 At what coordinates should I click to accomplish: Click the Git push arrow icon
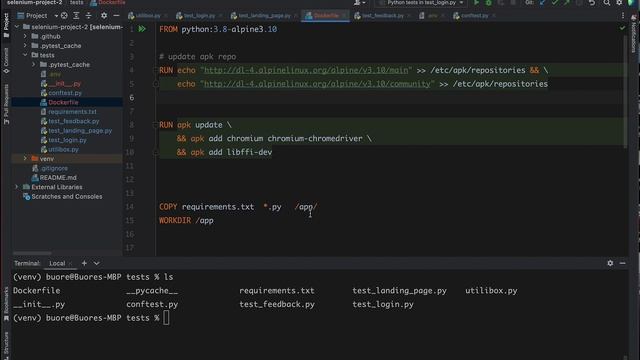(567, 3)
